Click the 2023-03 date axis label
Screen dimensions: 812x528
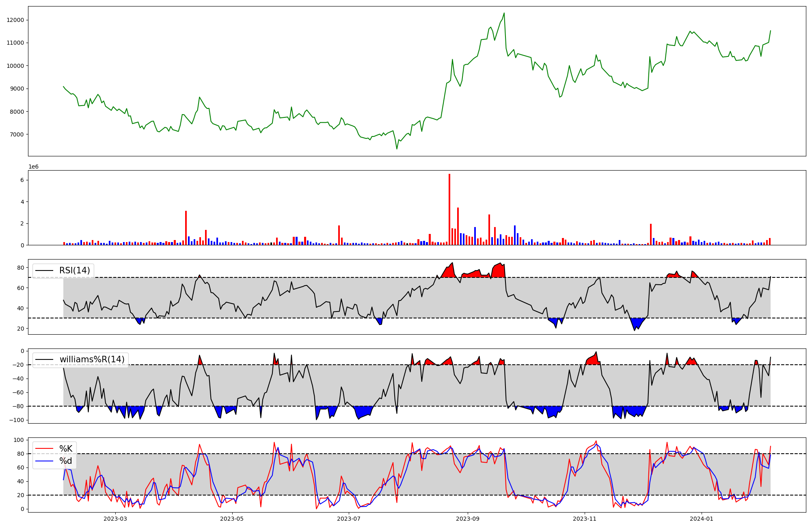(x=115, y=519)
